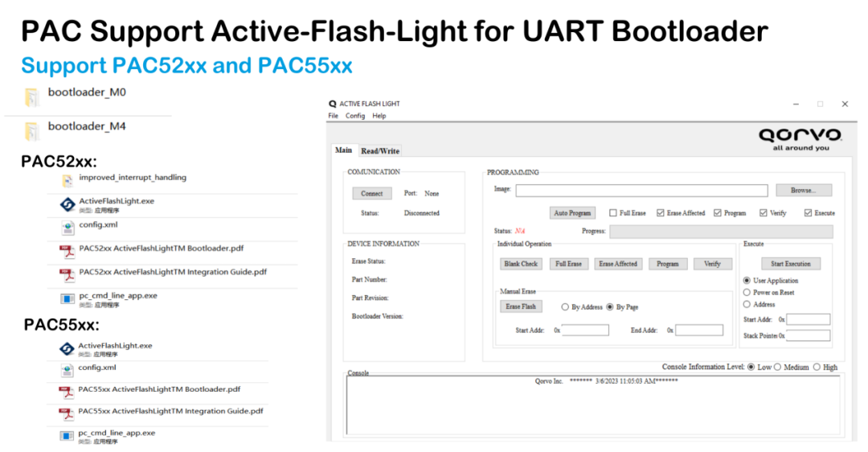This screenshot has height=452, width=868.
Task: Toggle the Erase Affected checkbox
Action: (661, 212)
